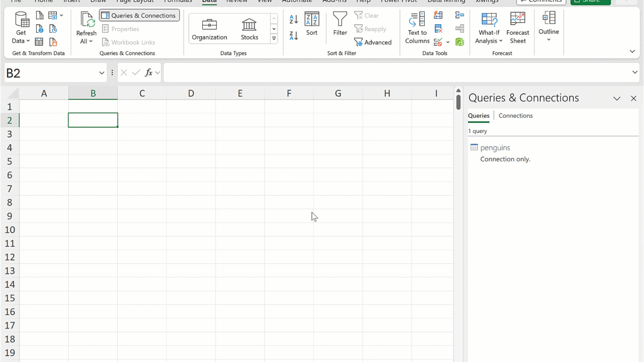Select the Stocks data type
The image size is (644, 362).
[249, 29]
